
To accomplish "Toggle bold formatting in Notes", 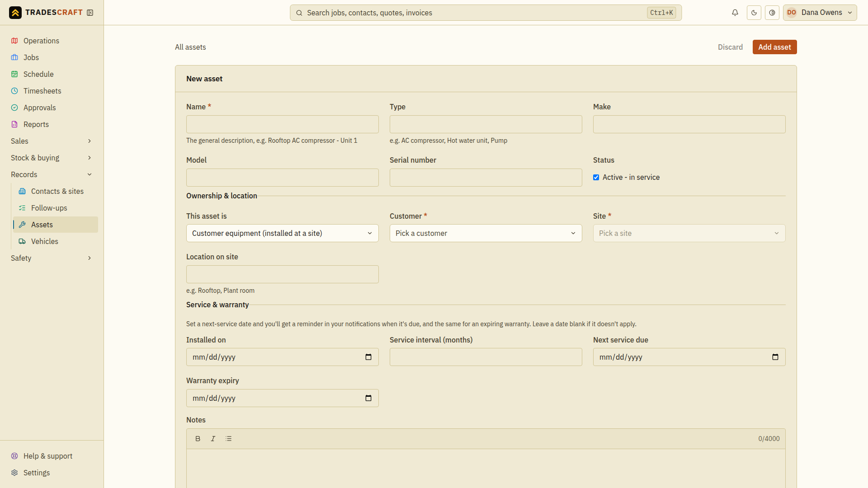I will [198, 439].
